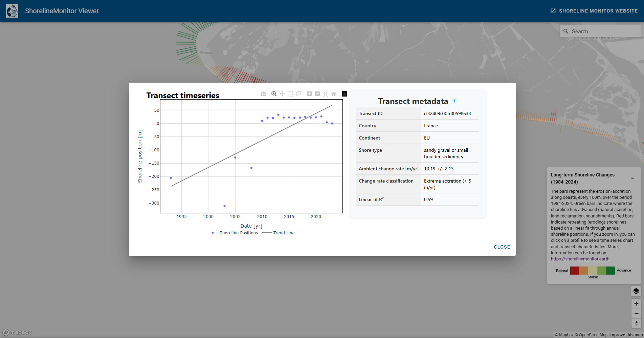The image size is (644, 338).
Task: Choose the Lasso Select tool
Action: pos(298,94)
